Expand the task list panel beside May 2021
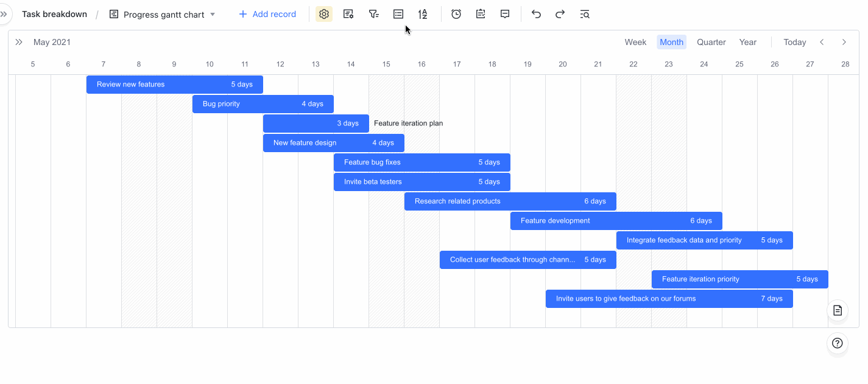Screen dimensions: 868x384 pos(19,42)
